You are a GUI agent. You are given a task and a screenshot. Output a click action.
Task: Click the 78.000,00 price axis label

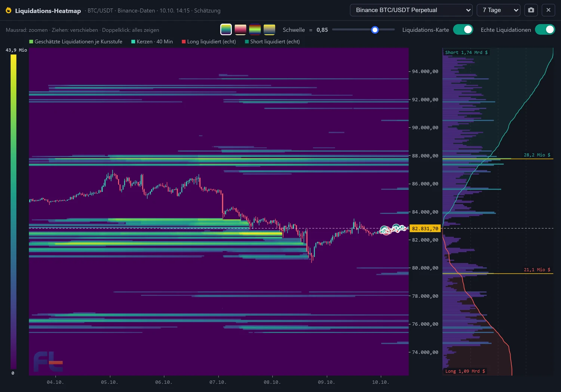point(425,296)
